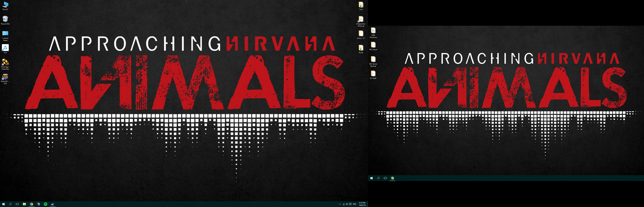
Task: Open the 6:13 PM clock and calendar
Action: click(362, 204)
